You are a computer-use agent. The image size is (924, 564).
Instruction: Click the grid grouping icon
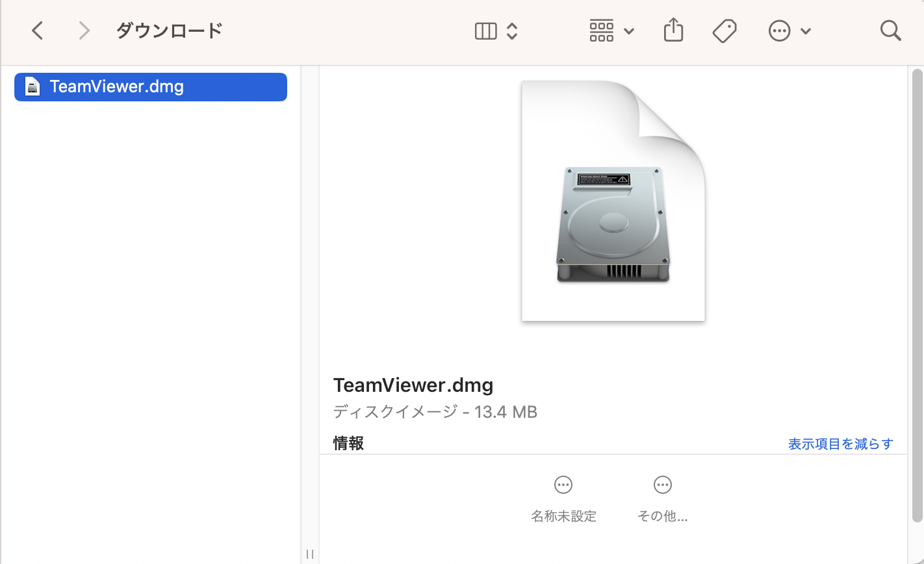coord(601,31)
